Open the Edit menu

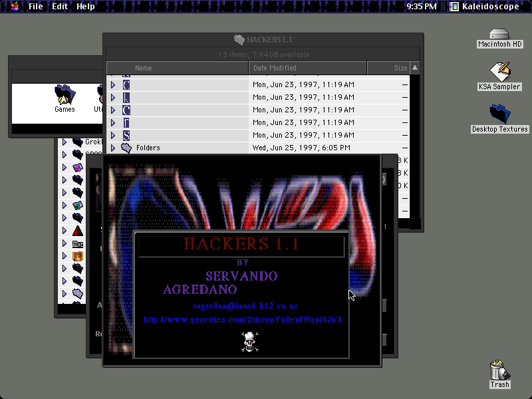point(60,7)
